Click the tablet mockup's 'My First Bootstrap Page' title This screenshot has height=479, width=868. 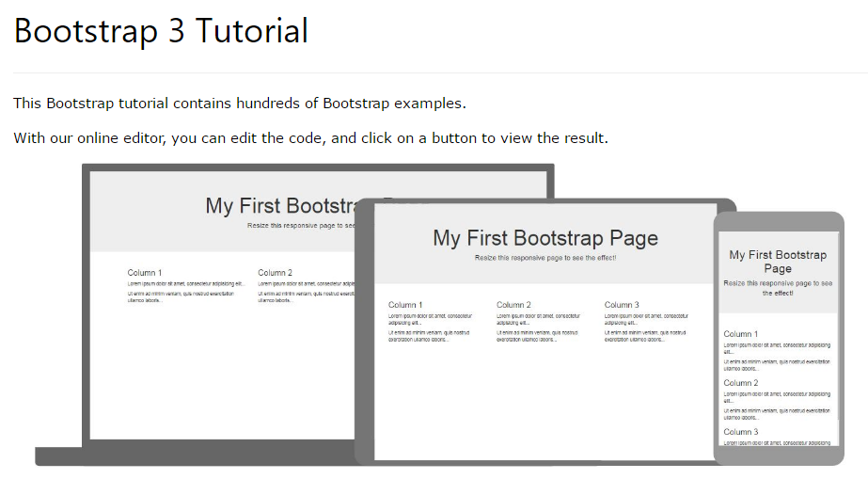pyautogui.click(x=545, y=238)
